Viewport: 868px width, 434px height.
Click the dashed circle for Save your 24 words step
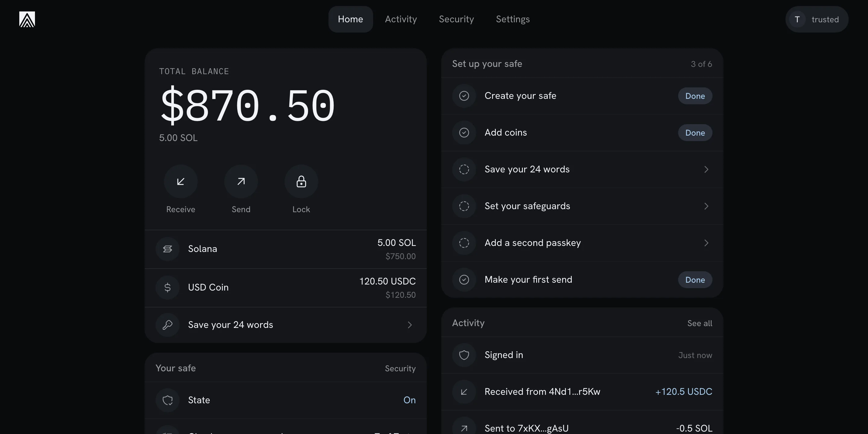(x=464, y=169)
